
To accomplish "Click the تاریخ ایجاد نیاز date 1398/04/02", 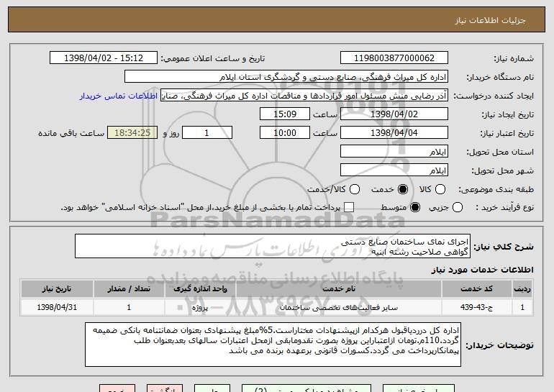I will [x=394, y=114].
